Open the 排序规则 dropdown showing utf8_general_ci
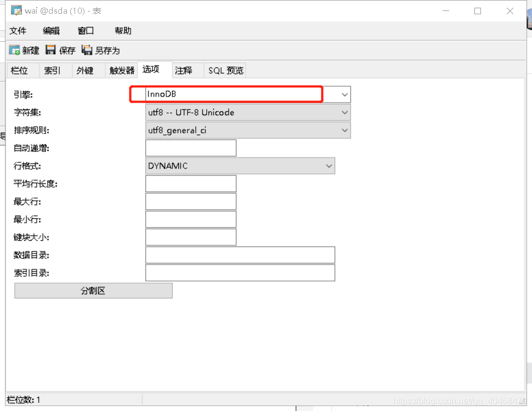 pos(344,130)
